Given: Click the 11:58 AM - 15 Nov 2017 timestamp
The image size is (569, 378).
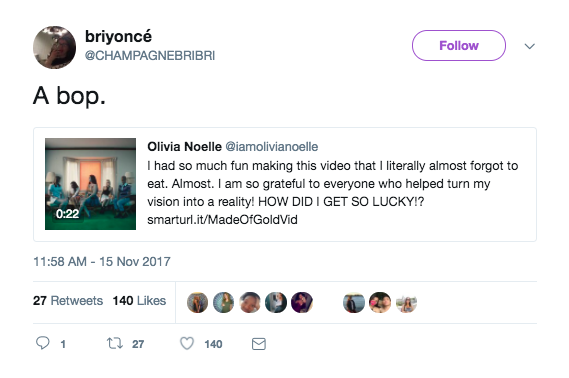Looking at the screenshot, I should click(x=102, y=262).
